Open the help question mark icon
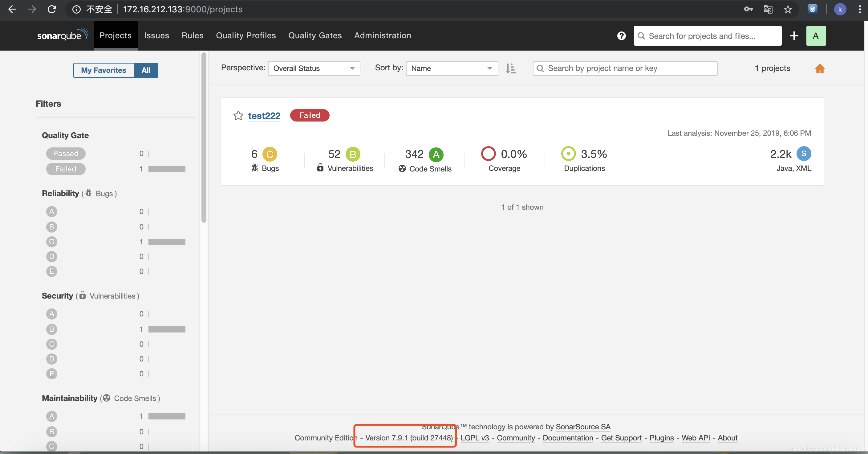The width and height of the screenshot is (868, 454). [621, 36]
